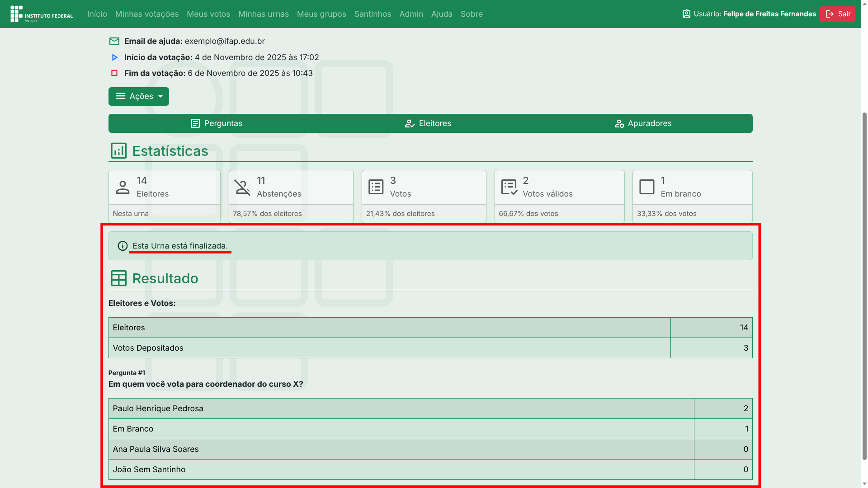Click the Abstenções person-off icon
The height and width of the screenshot is (488, 868).
coord(242,187)
